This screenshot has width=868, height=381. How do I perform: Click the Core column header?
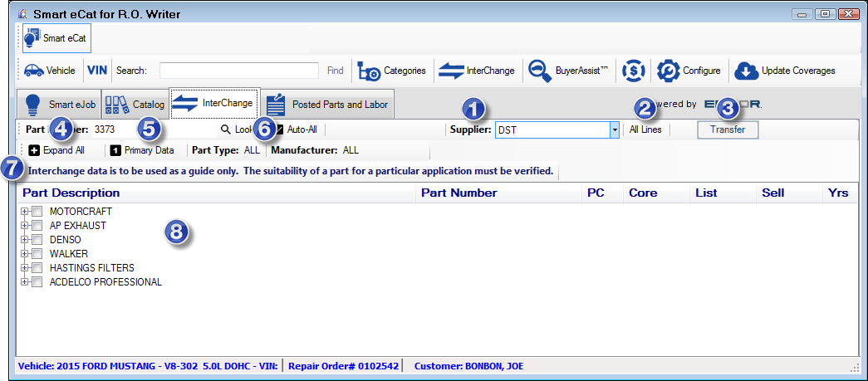656,193
